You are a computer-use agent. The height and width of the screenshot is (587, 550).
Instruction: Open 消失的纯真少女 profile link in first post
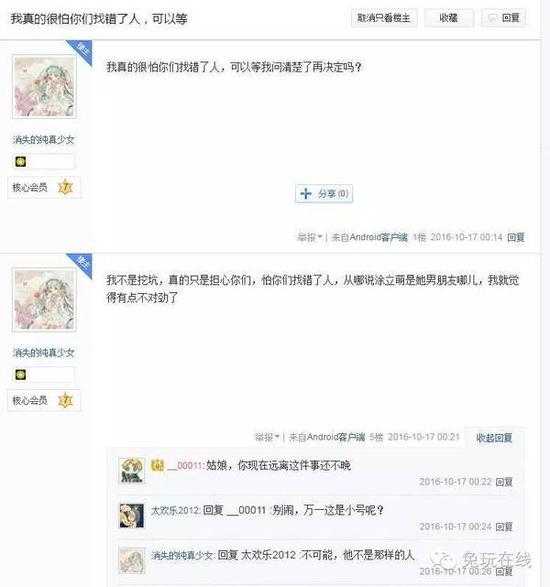[44, 140]
